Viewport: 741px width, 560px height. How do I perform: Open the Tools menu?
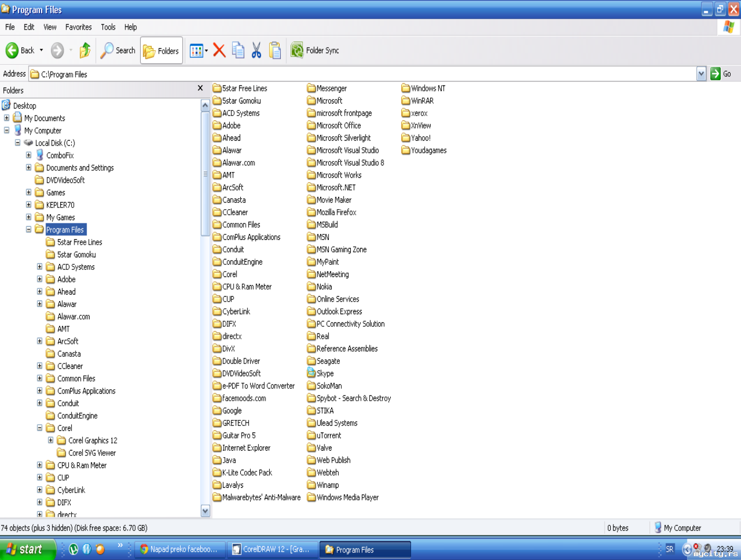click(108, 27)
